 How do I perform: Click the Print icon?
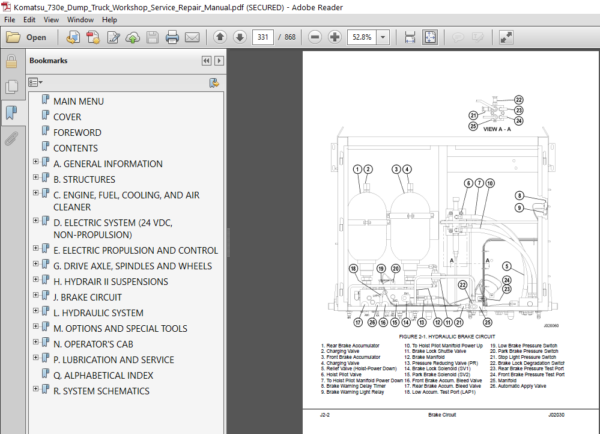point(172,37)
